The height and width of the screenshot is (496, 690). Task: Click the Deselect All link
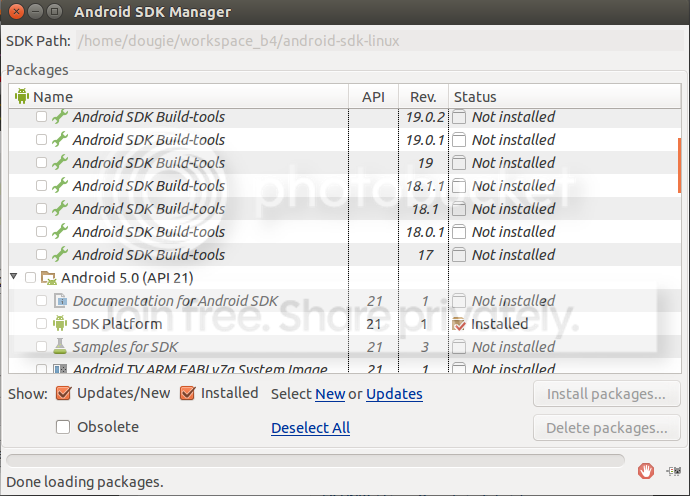(x=310, y=428)
